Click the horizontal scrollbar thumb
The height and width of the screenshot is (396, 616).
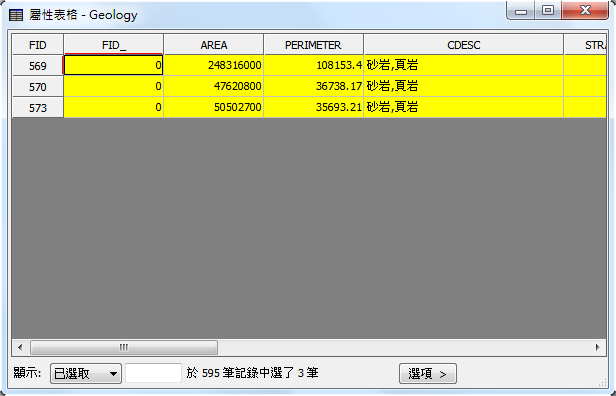(x=124, y=347)
